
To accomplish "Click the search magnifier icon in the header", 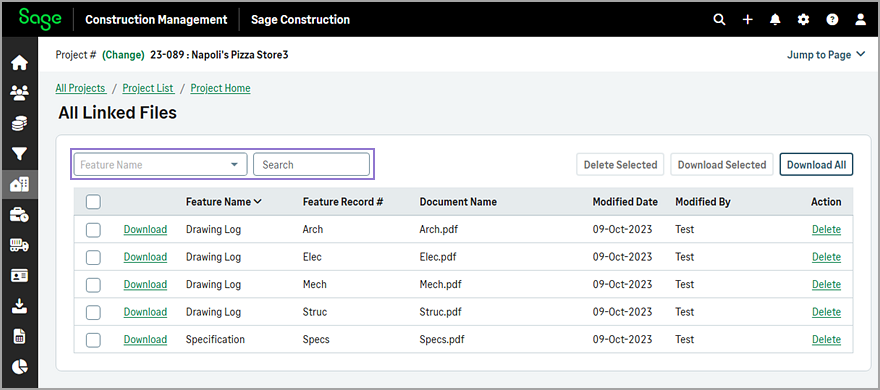I will click(719, 20).
